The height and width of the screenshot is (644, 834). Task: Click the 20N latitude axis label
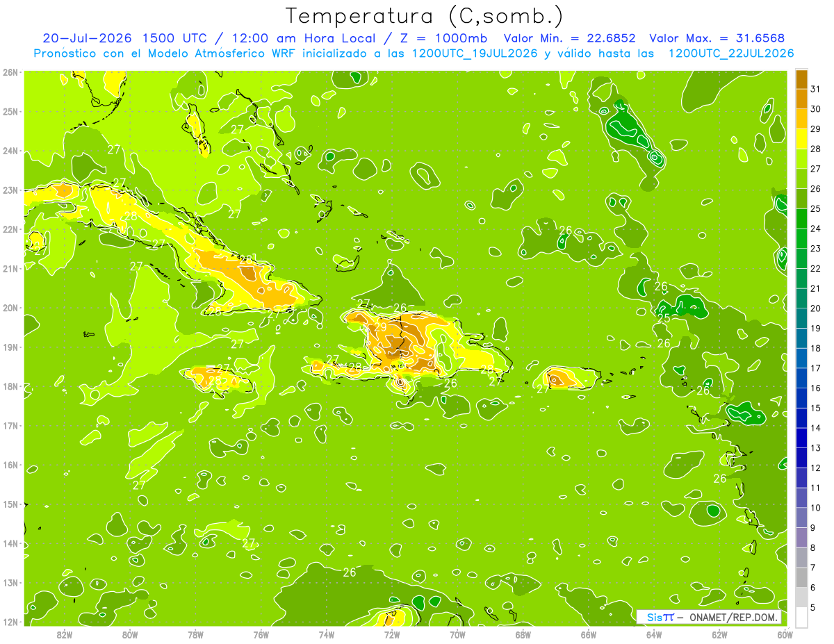click(x=10, y=308)
